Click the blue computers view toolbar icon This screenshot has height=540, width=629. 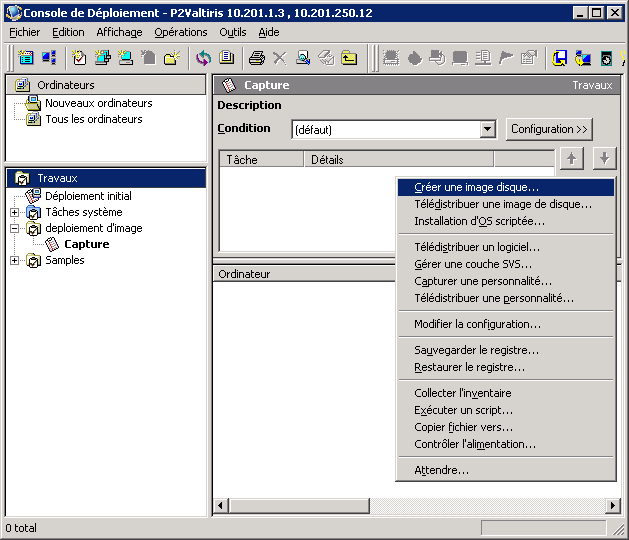pyautogui.click(x=49, y=58)
